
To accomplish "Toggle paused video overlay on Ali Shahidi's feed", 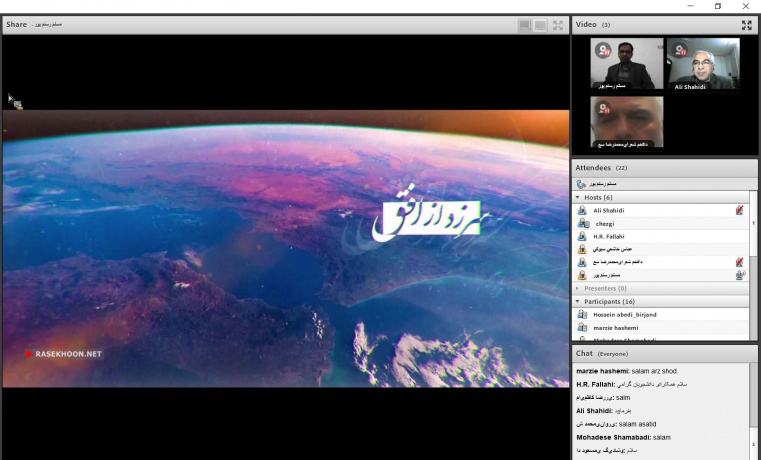I will tap(679, 48).
